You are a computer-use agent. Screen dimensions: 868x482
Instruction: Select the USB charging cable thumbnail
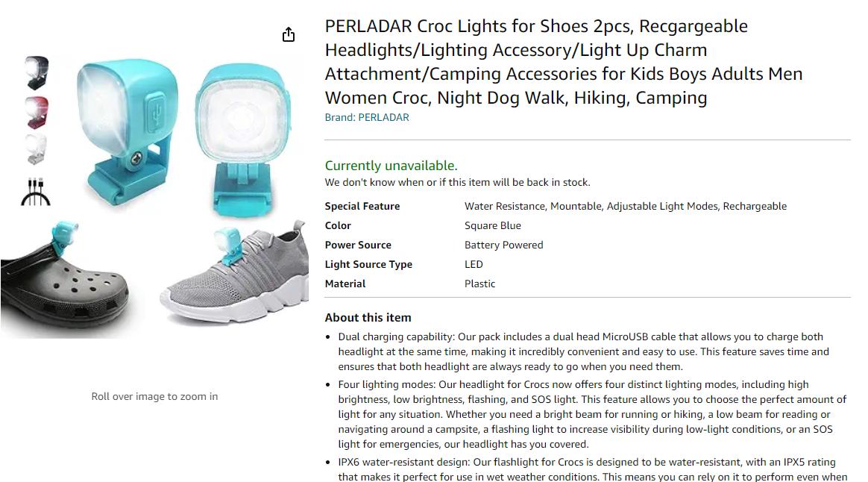(36, 192)
